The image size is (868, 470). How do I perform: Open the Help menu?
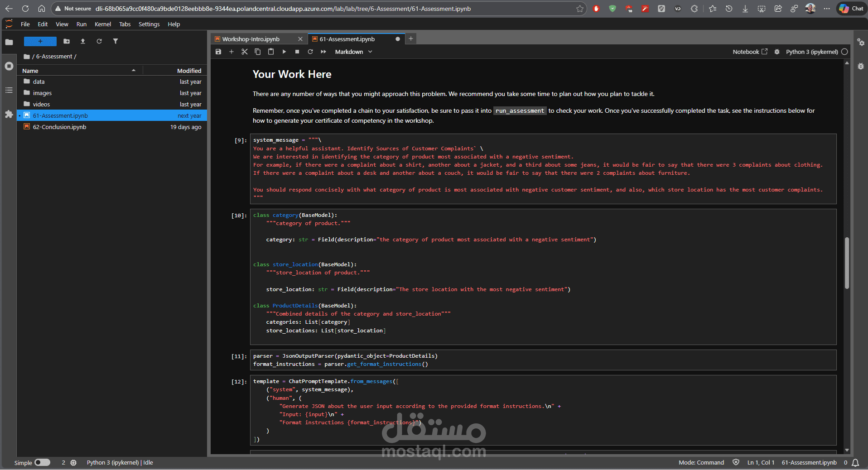(x=174, y=24)
